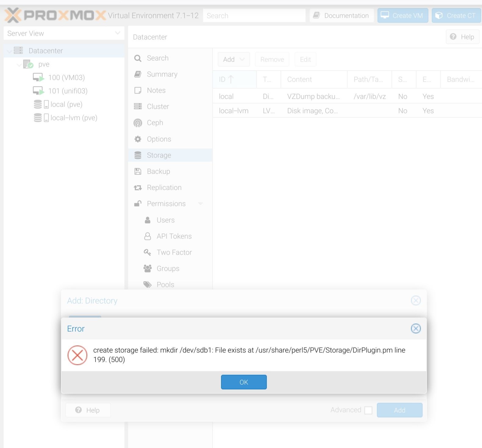Collapse the Permissions submenu arrow
This screenshot has height=448, width=482.
[x=200, y=204]
